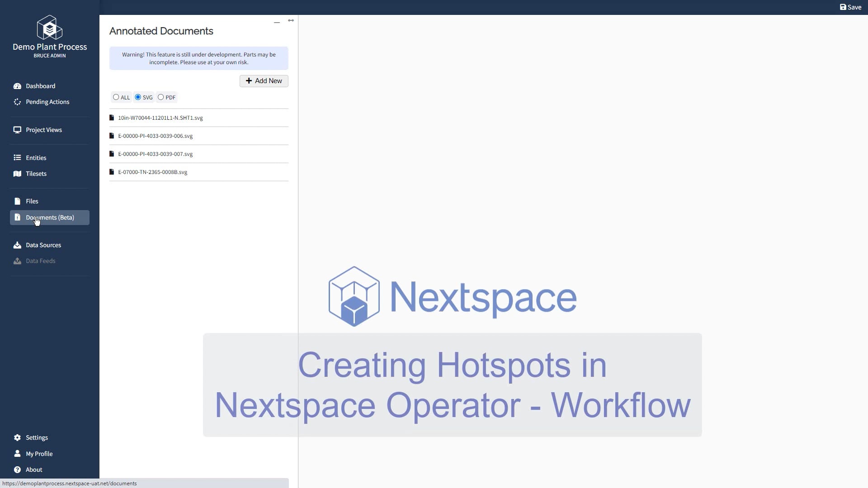Click the Settings gear icon

(x=17, y=437)
